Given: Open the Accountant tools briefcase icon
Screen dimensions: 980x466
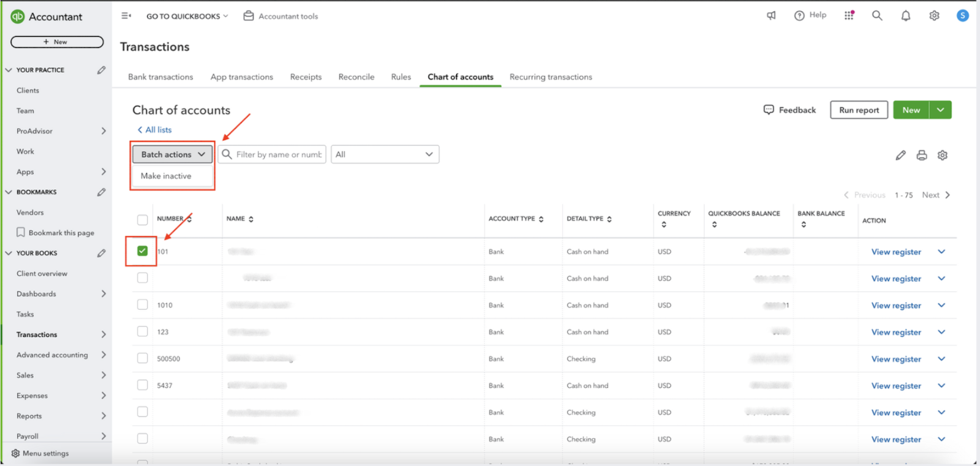Looking at the screenshot, I should point(249,16).
